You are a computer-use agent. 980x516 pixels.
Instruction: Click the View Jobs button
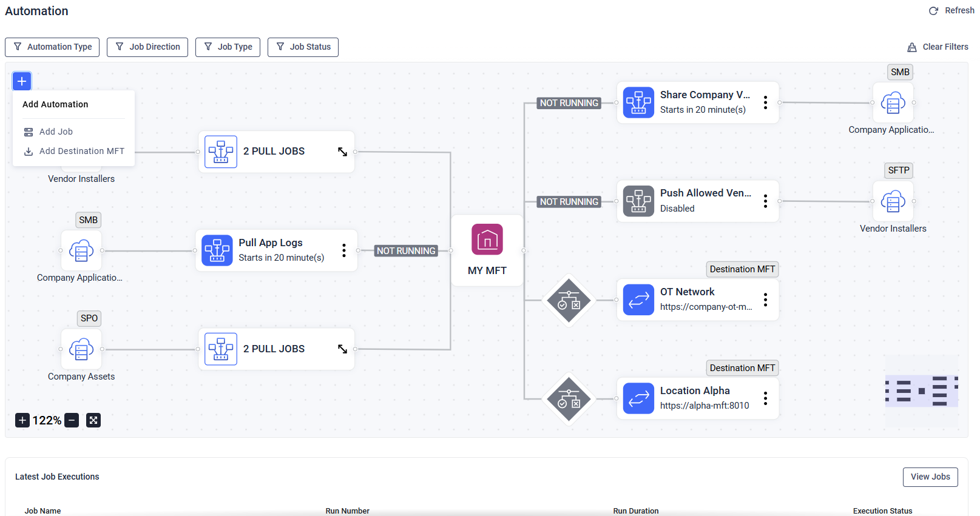tap(930, 477)
